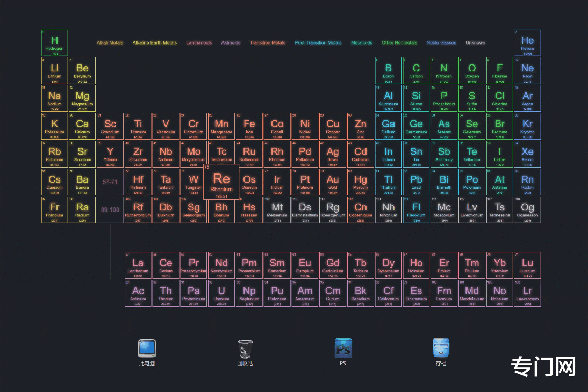Select the highlighted Rhenium tile

coord(221,182)
